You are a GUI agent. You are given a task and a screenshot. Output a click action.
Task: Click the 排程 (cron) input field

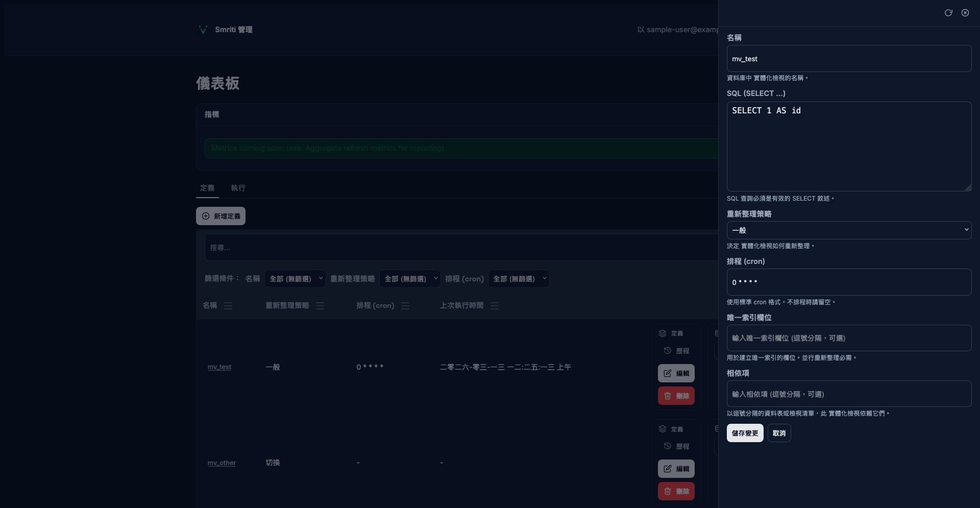click(848, 282)
